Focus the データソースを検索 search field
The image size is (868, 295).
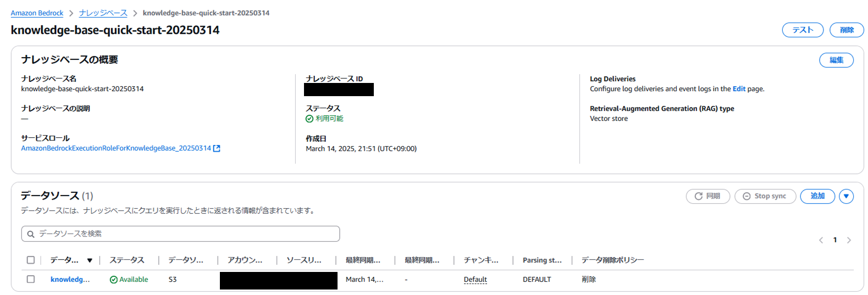[x=180, y=233]
